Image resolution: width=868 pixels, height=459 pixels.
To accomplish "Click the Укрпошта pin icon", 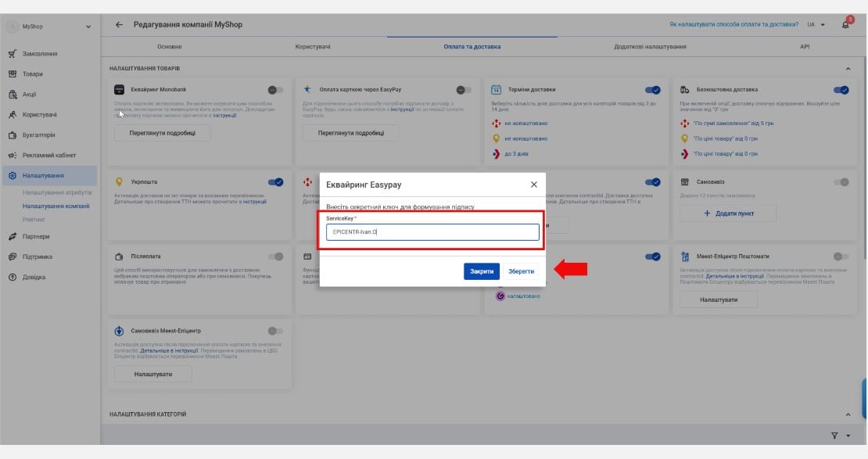I will (x=119, y=181).
